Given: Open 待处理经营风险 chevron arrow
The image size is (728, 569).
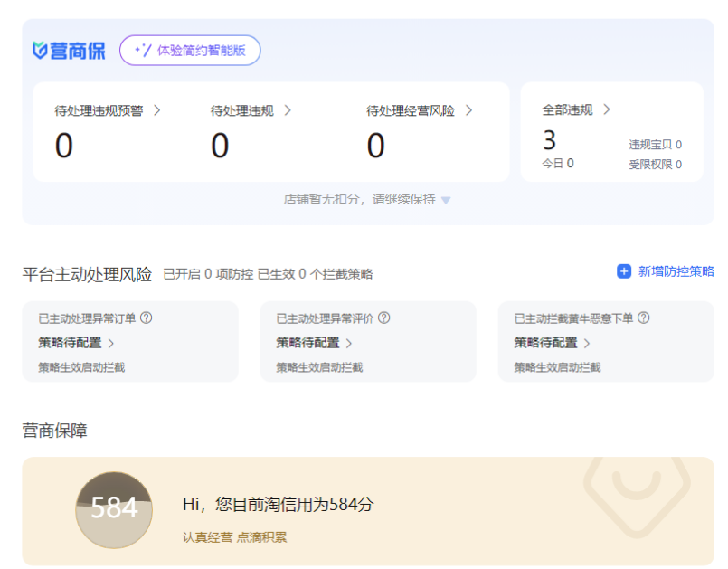Looking at the screenshot, I should (469, 110).
